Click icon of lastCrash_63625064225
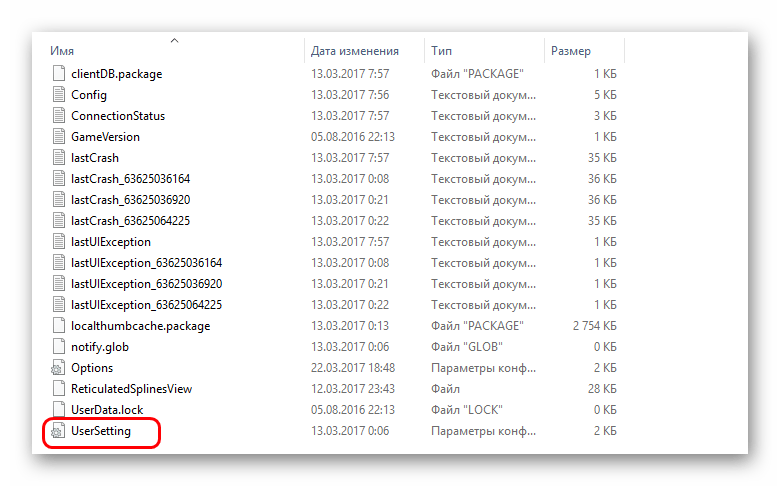The height and width of the screenshot is (486, 780). (59, 220)
